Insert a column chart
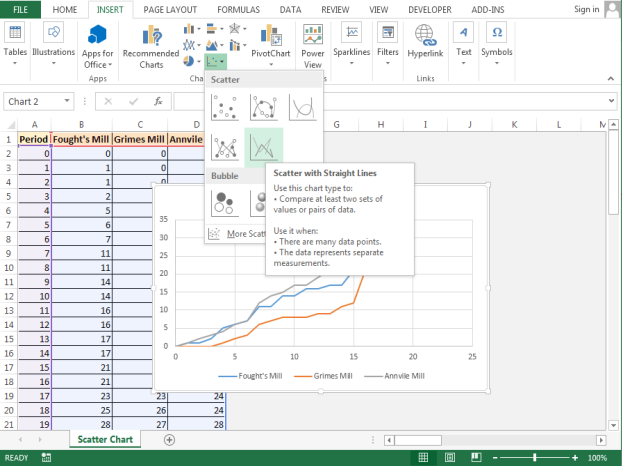The height and width of the screenshot is (469, 625). point(192,29)
